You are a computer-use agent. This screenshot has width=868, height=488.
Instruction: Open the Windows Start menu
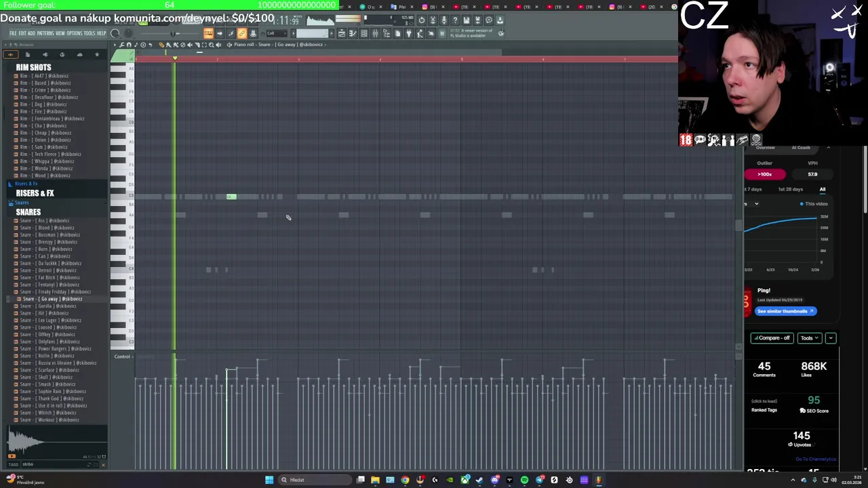click(x=269, y=480)
